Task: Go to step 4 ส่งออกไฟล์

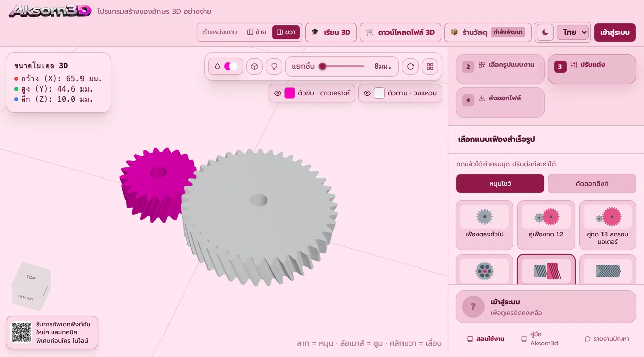Action: pyautogui.click(x=500, y=103)
